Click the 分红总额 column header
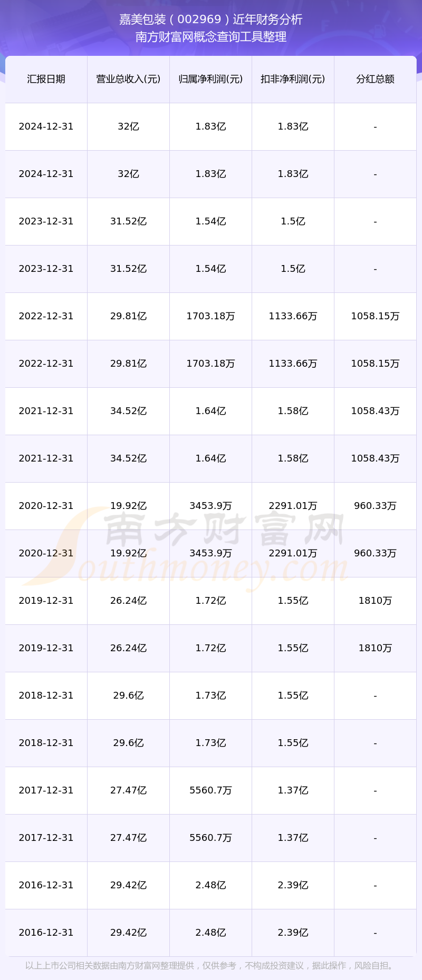 click(375, 79)
